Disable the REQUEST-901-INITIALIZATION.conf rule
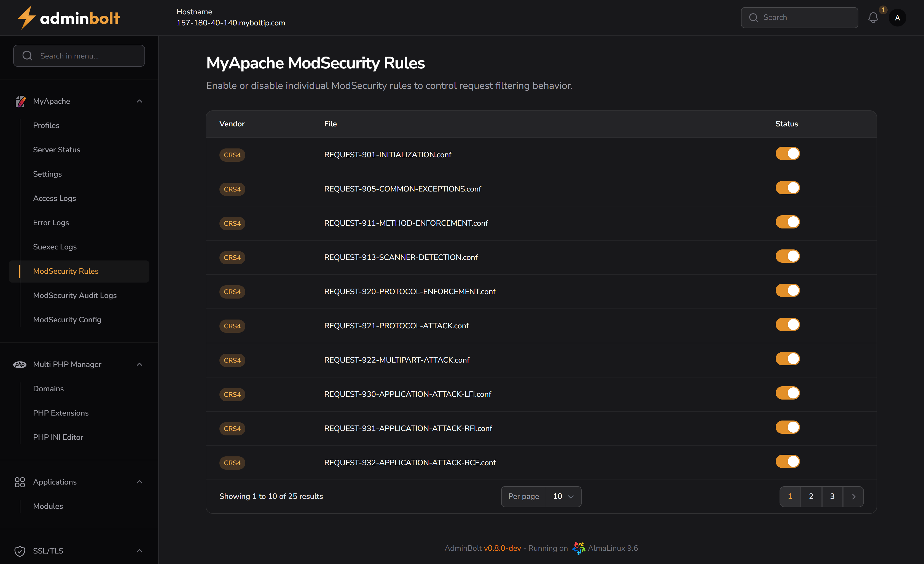This screenshot has width=924, height=564. [788, 153]
